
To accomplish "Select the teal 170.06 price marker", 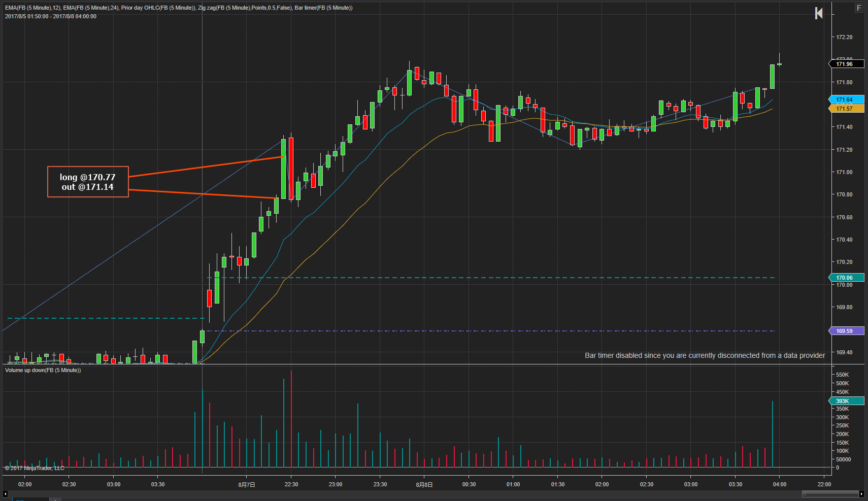I will point(847,278).
